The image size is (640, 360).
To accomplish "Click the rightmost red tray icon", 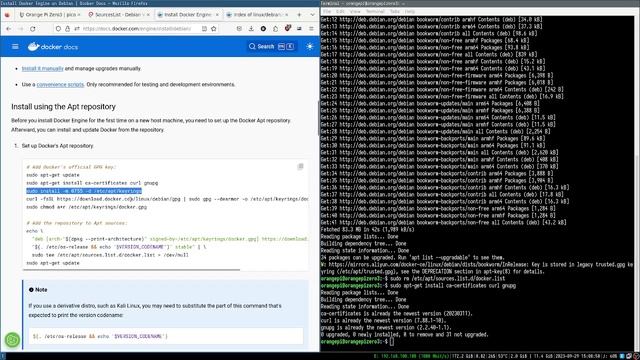I will (636, 356).
